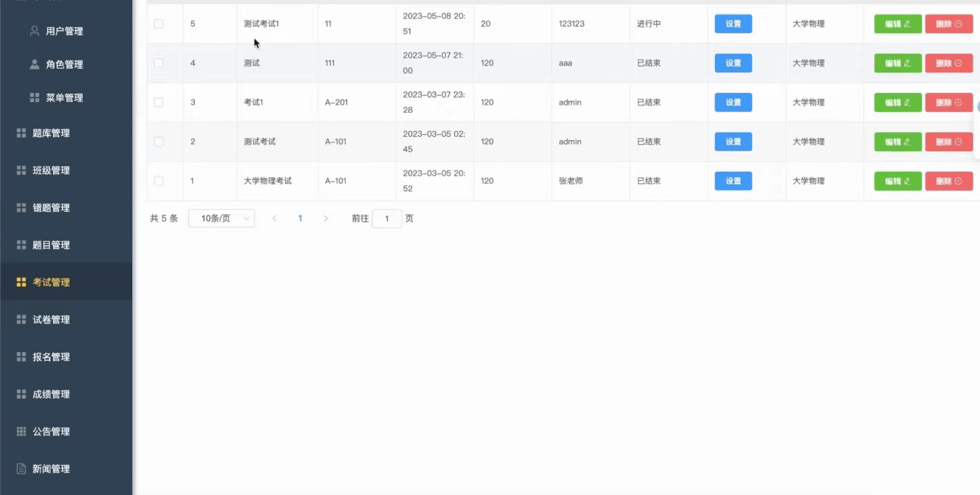Click the 角色管理 person icon

35,64
